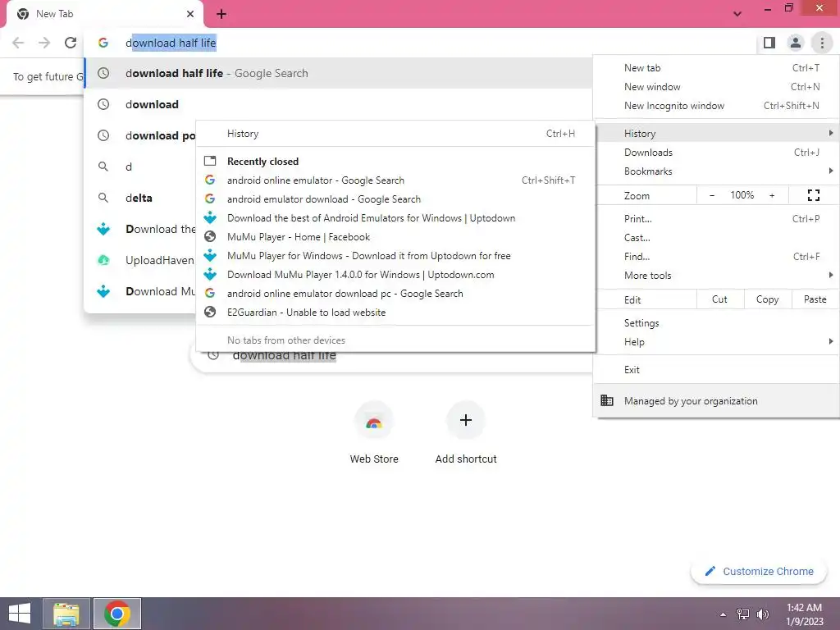
Task: Click the Chrome taskbar icon
Action: pos(117,614)
